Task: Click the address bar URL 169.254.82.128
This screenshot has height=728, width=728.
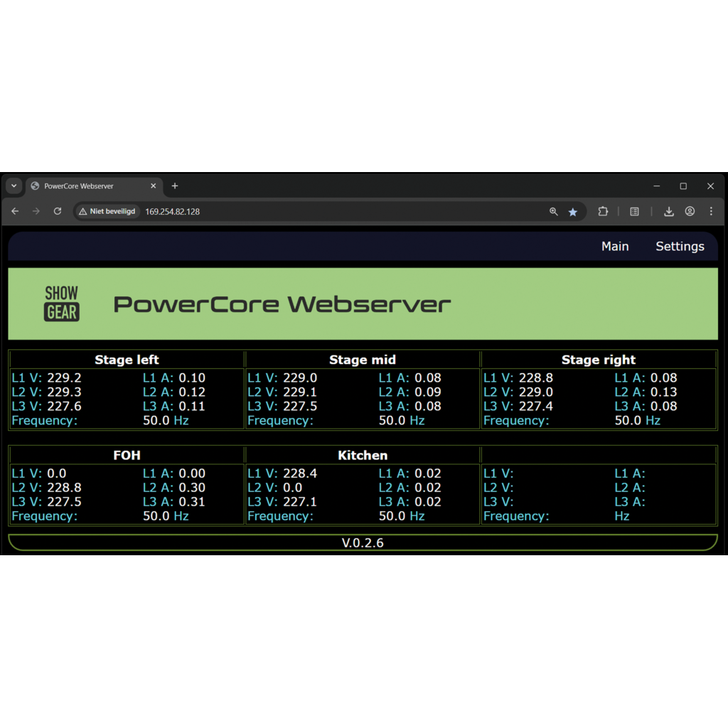Action: 173,212
